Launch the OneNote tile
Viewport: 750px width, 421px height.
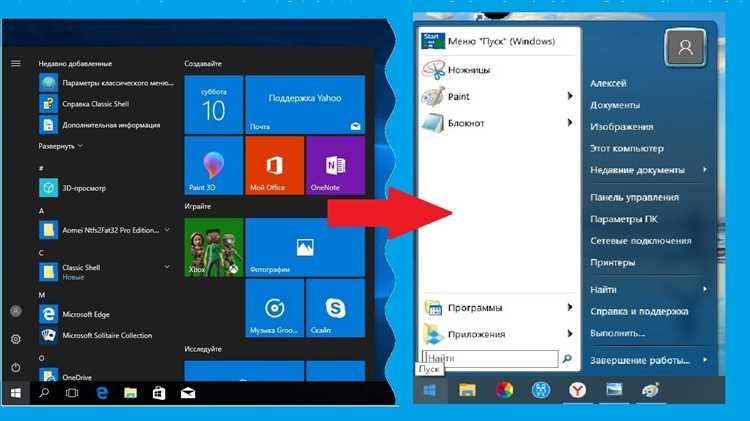335,166
